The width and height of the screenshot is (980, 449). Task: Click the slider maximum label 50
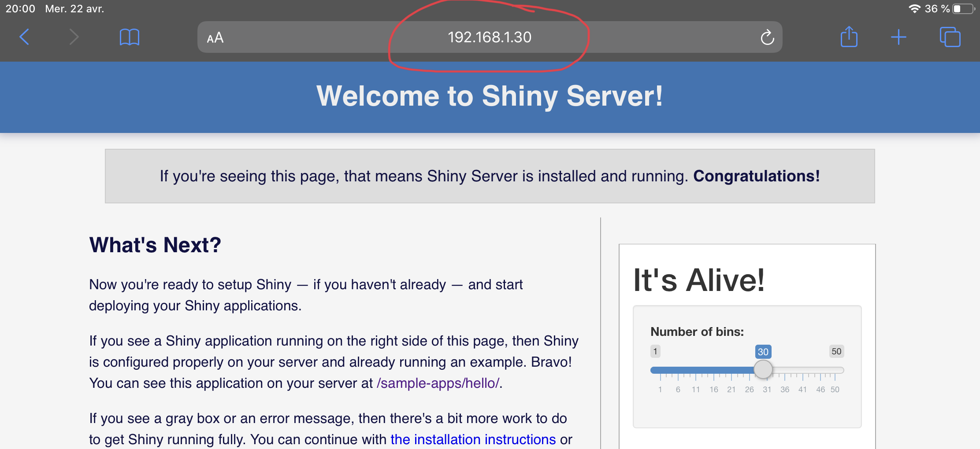pyautogui.click(x=836, y=351)
